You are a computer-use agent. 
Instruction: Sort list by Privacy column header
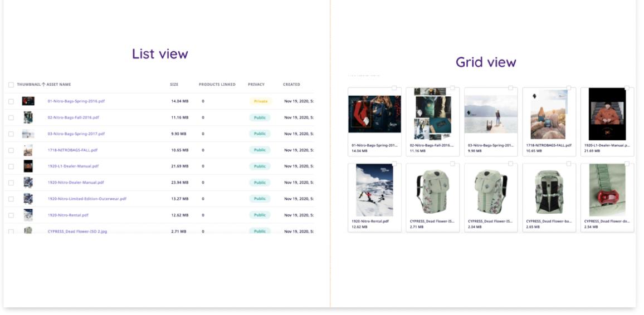pyautogui.click(x=256, y=85)
